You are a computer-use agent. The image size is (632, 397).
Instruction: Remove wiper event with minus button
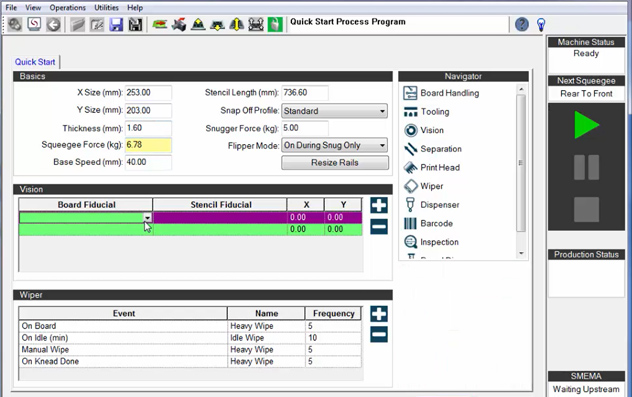coord(379,335)
